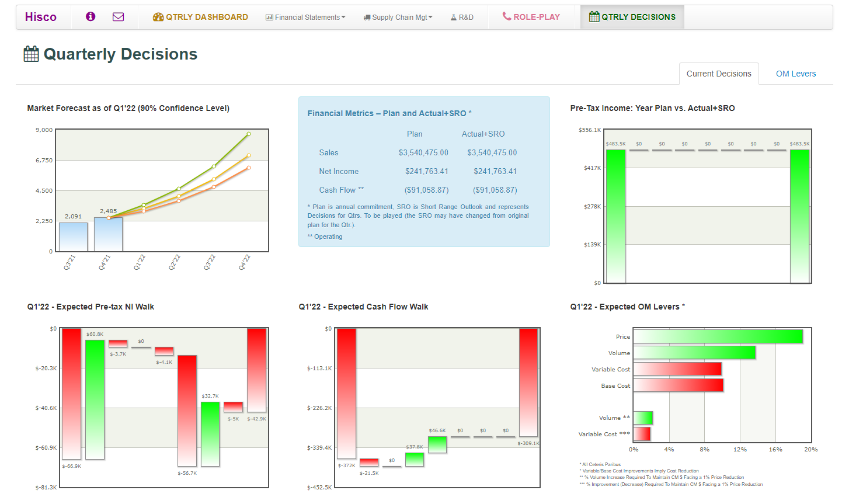Click the Q4'21 bar labeled 2,485
Viewport: 842px width, 504px height.
[108, 234]
